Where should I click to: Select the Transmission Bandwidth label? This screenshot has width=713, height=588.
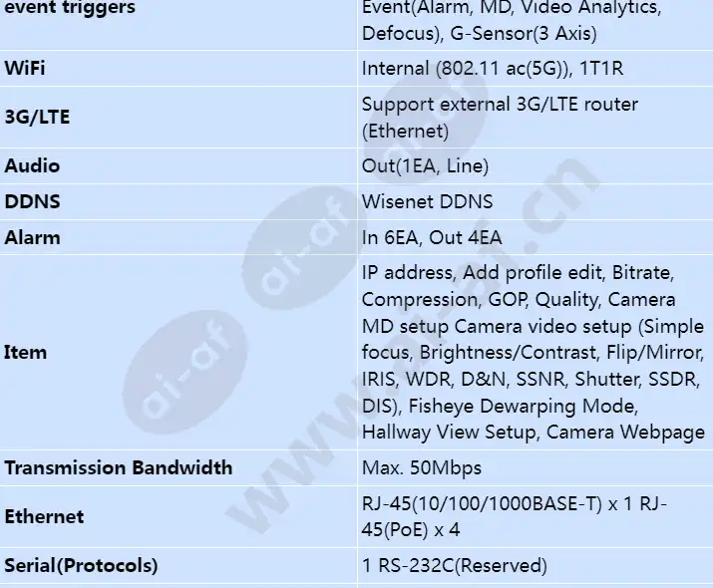point(119,467)
